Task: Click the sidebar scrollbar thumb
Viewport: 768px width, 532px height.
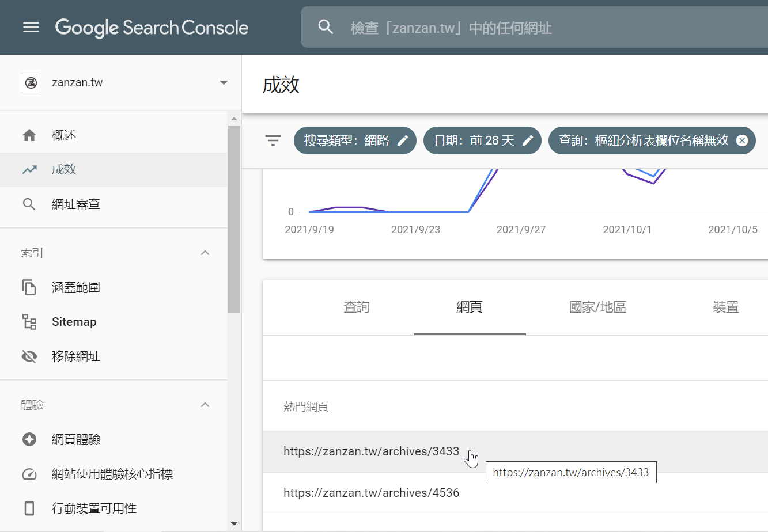Action: (x=234, y=219)
